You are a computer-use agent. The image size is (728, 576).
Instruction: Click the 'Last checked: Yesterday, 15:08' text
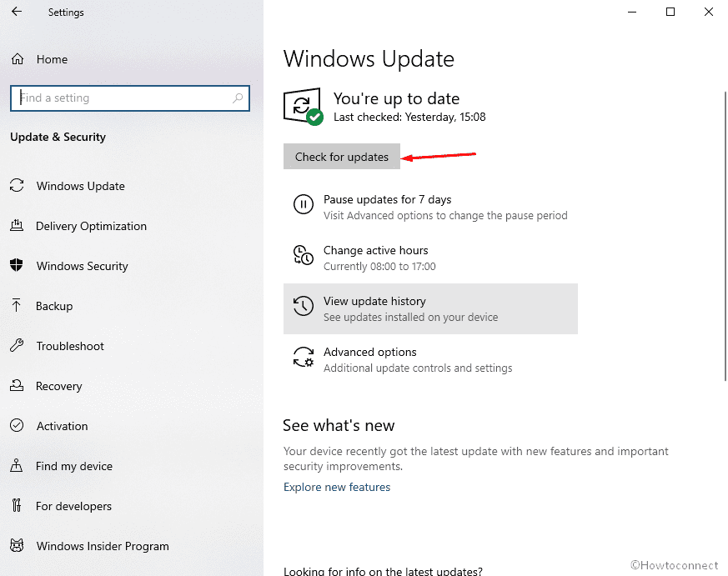409,117
